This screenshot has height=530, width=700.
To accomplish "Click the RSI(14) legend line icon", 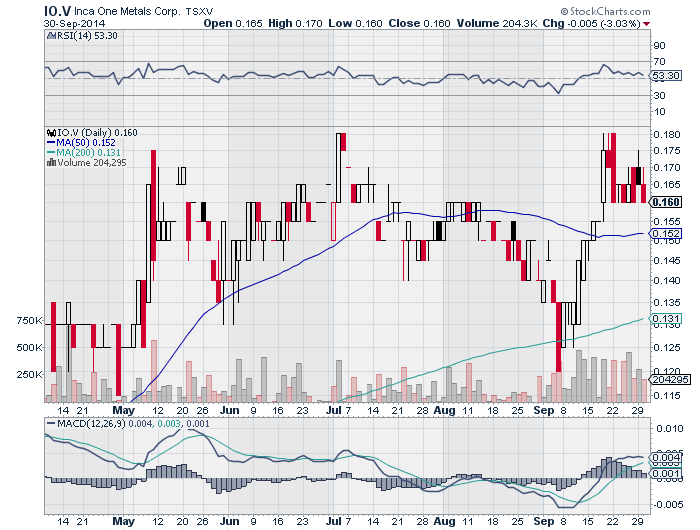I will (x=51, y=34).
